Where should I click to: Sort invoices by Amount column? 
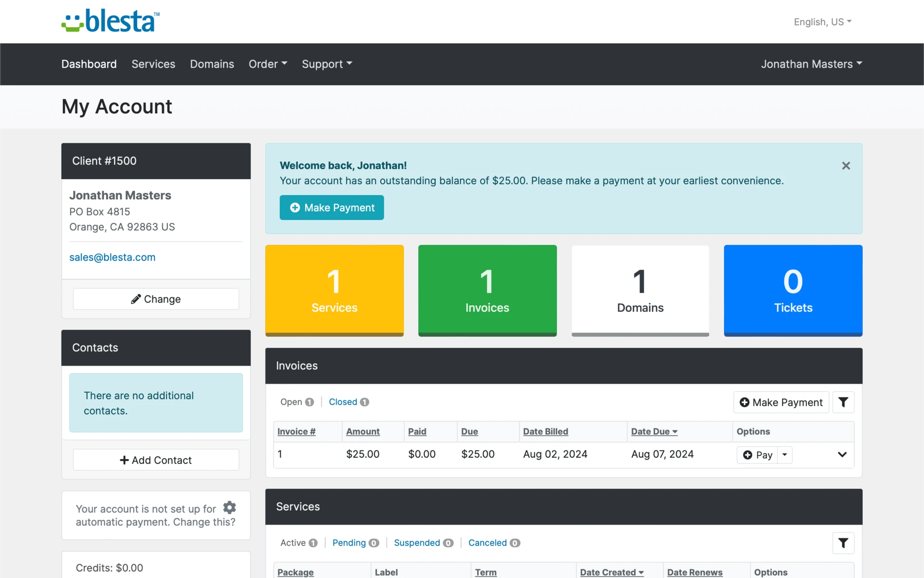363,432
